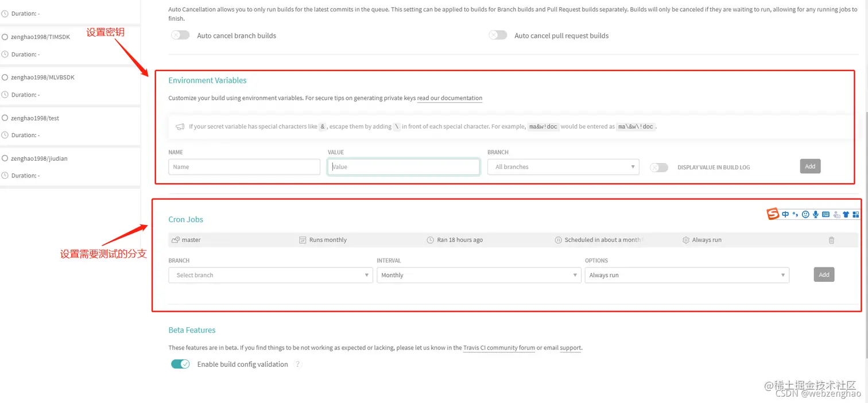Open the zenghao1998/MLVBSDK repository
The height and width of the screenshot is (403, 868).
(x=42, y=77)
